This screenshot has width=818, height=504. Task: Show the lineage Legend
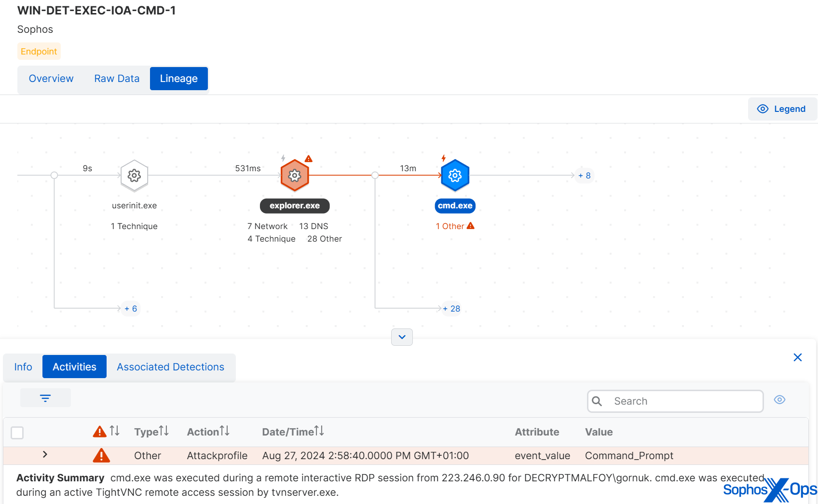point(782,109)
